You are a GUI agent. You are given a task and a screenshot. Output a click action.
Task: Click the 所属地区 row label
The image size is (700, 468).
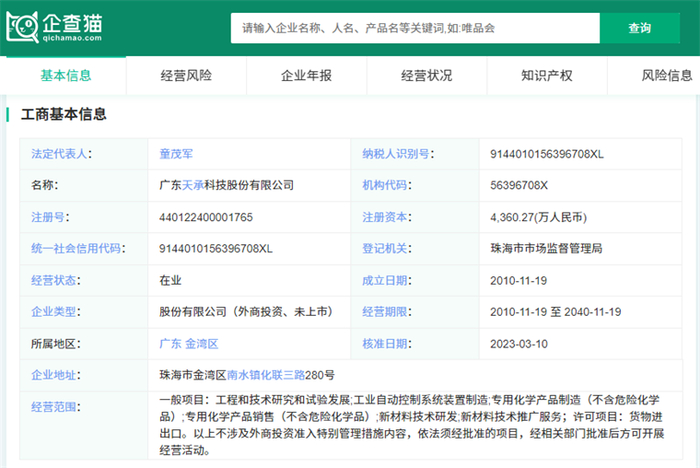pyautogui.click(x=55, y=344)
